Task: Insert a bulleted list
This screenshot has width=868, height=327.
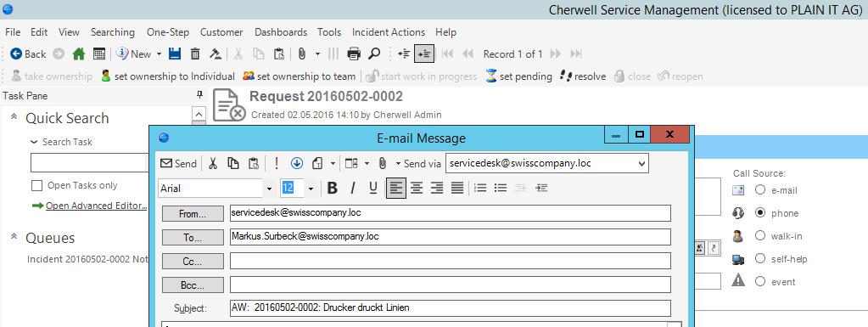Action: pyautogui.click(x=501, y=189)
